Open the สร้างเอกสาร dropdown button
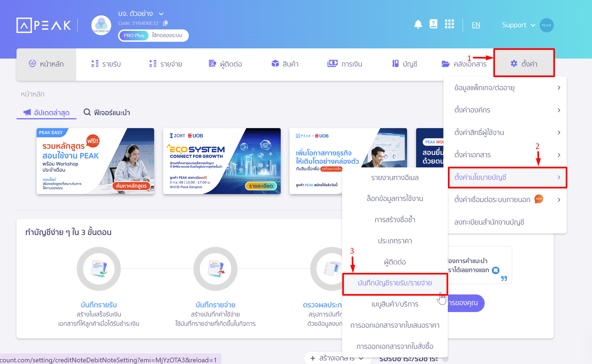 pyautogui.click(x=338, y=358)
